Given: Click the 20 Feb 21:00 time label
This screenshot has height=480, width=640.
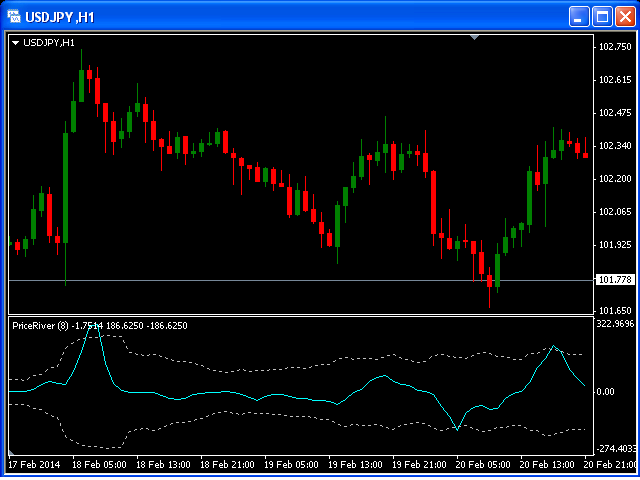Looking at the screenshot, I should [x=611, y=465].
